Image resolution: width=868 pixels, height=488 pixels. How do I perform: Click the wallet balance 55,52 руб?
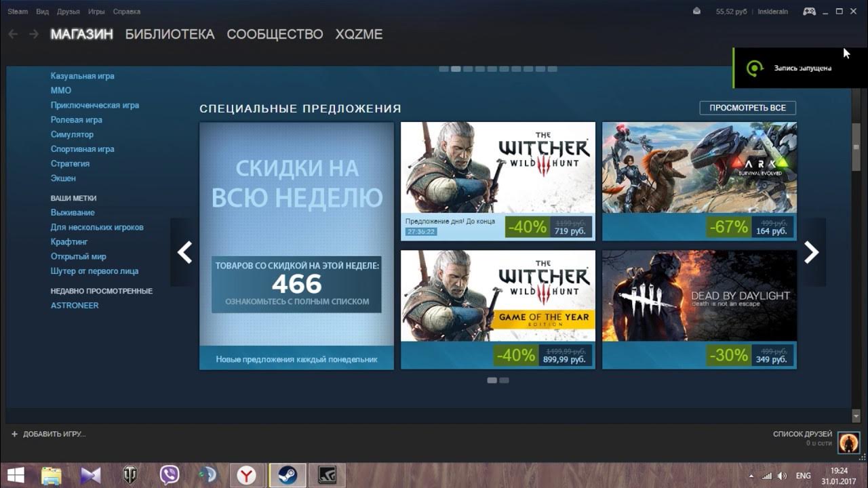[x=730, y=12]
